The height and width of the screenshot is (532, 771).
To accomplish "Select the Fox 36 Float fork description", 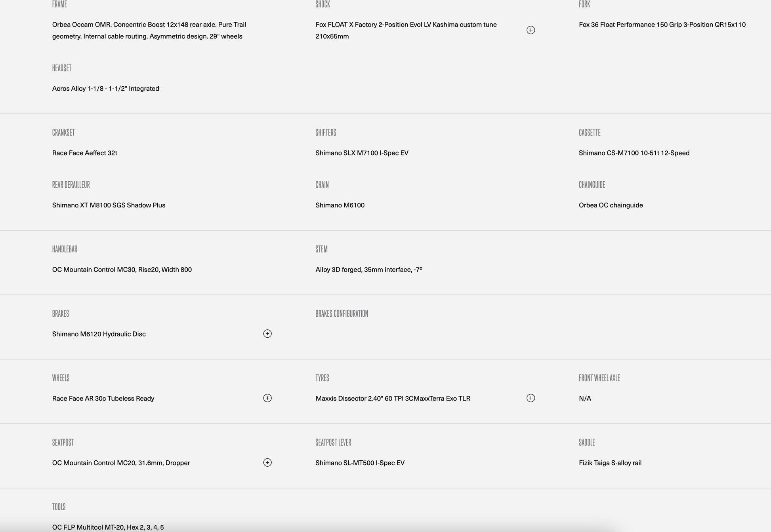I will pyautogui.click(x=662, y=25).
